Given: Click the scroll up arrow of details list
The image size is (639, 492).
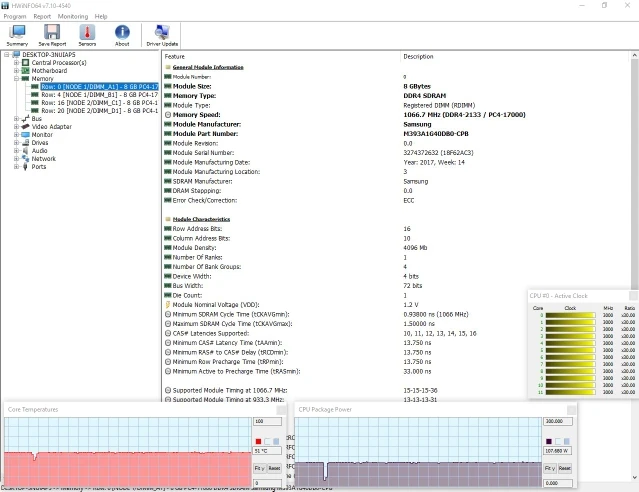Looking at the screenshot, I should [635, 55].
